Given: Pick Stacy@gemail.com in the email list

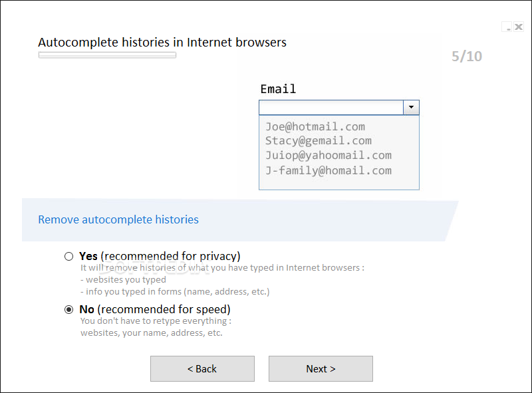Looking at the screenshot, I should pos(318,140).
